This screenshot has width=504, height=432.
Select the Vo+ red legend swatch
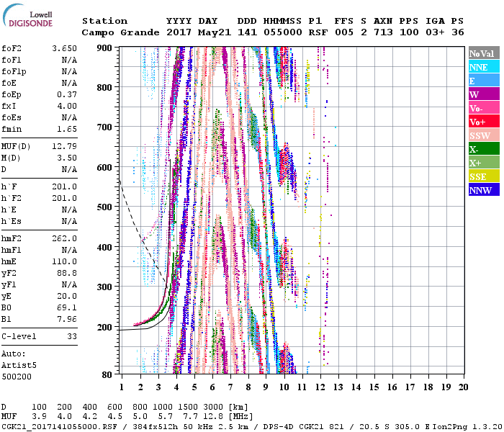(x=484, y=122)
